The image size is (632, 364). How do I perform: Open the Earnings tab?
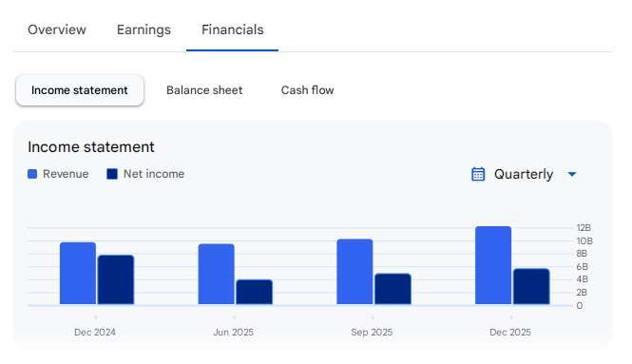point(144,29)
